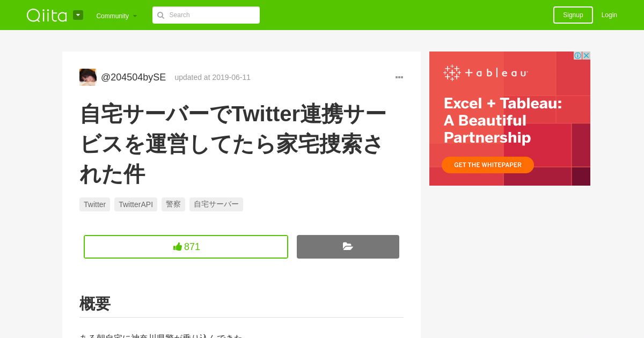This screenshot has height=338, width=644.
Task: Close the Tableau advertisement
Action: (586, 55)
